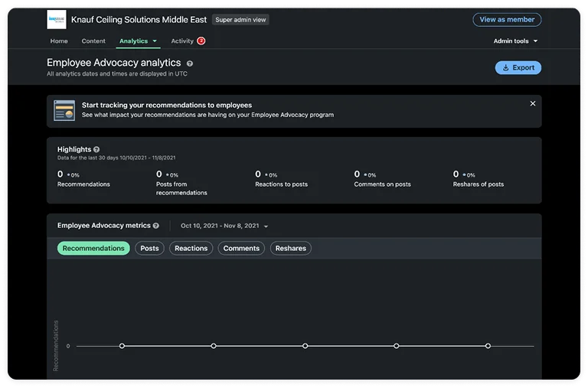588x388 pixels.
Task: Click the Posts from recommendations stat
Action: pos(181,183)
